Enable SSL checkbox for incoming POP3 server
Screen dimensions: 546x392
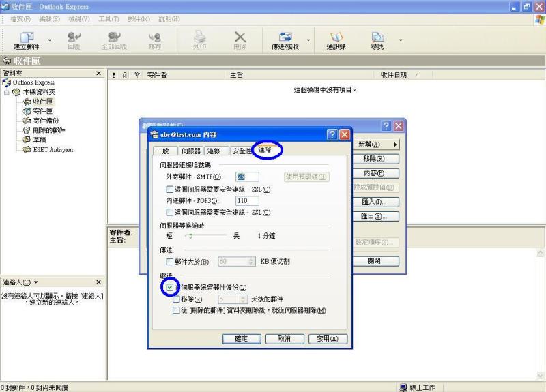tap(169, 212)
